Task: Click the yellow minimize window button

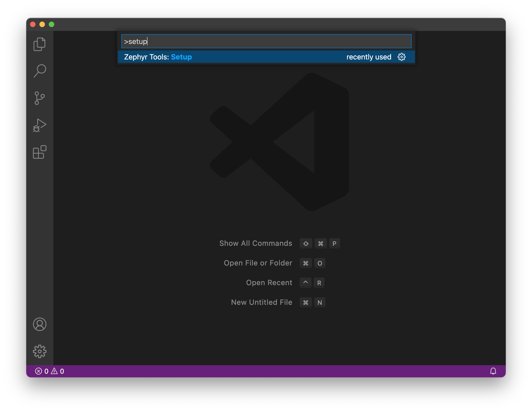Action: pos(42,24)
